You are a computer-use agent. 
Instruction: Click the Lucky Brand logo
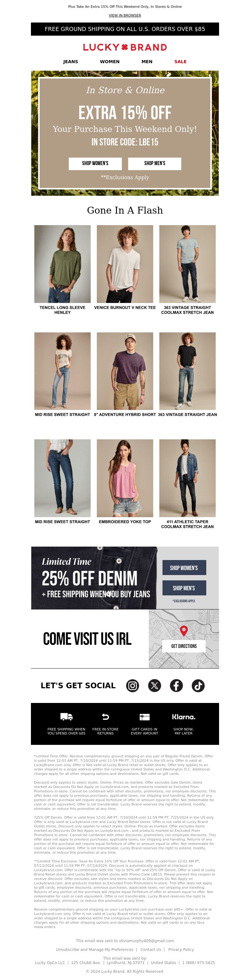point(125,47)
